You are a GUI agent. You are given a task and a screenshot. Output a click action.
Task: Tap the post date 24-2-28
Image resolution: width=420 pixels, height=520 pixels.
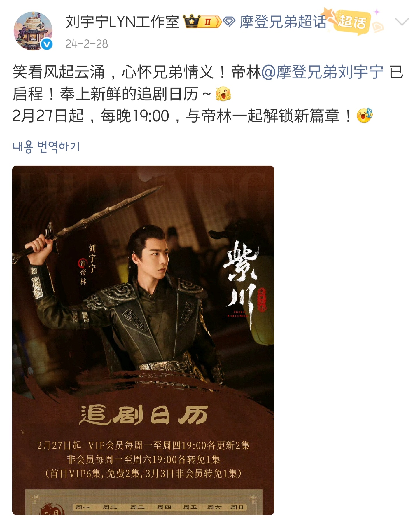[87, 44]
